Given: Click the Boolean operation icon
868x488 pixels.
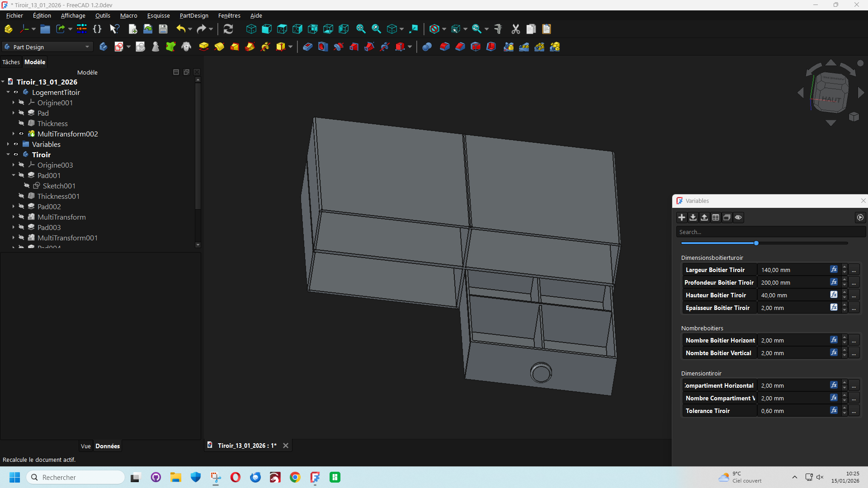Looking at the screenshot, I should pos(427,47).
